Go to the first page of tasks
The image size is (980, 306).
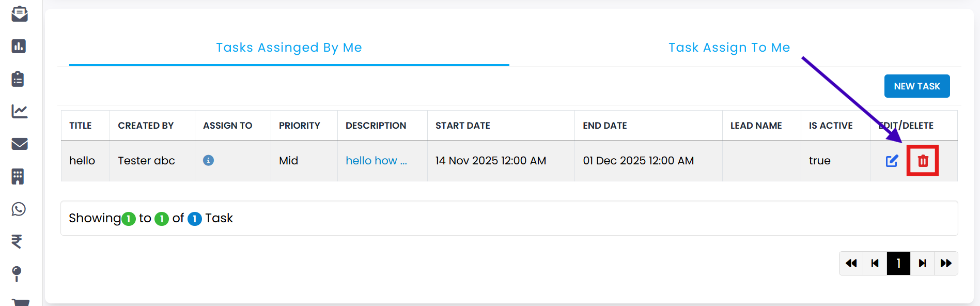pos(851,263)
